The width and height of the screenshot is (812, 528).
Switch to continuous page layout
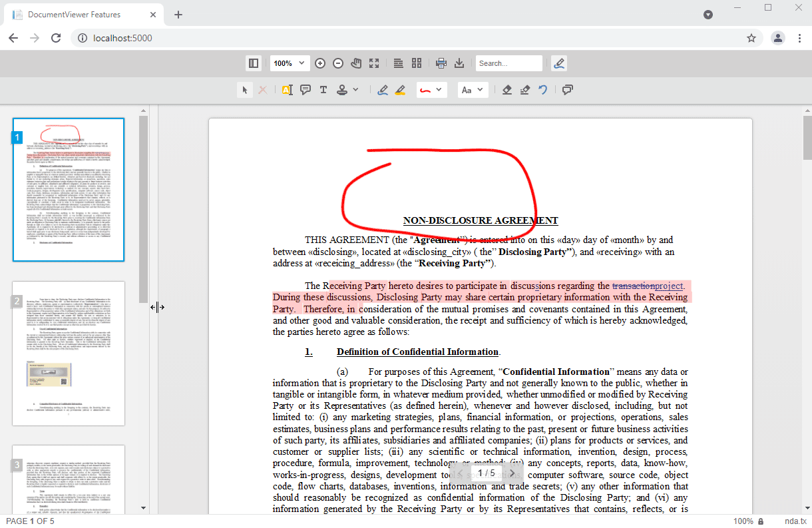tap(398, 63)
